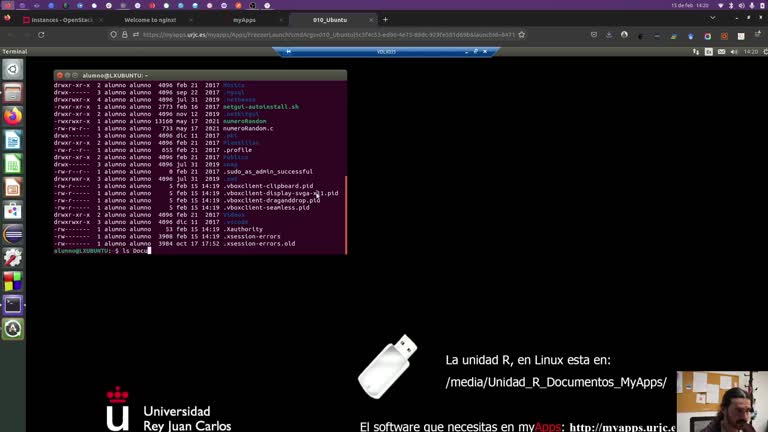Image resolution: width=768 pixels, height=432 pixels.
Task: Open System Settings wrench-and-gear icon
Action: 13,258
